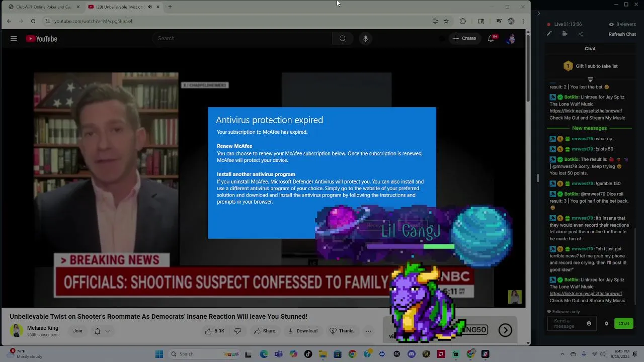Open emoji picker in chat message box
Image resolution: width=644 pixels, height=362 pixels.
tap(589, 324)
